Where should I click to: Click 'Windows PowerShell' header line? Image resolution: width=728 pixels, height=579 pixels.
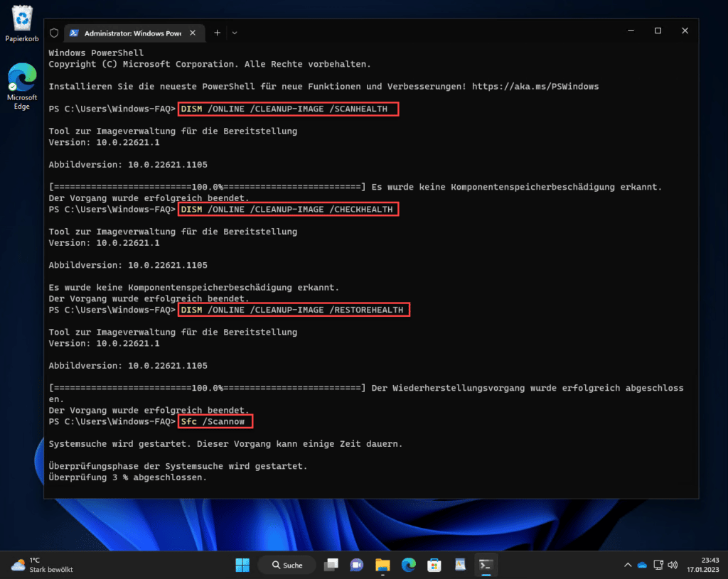(x=96, y=53)
